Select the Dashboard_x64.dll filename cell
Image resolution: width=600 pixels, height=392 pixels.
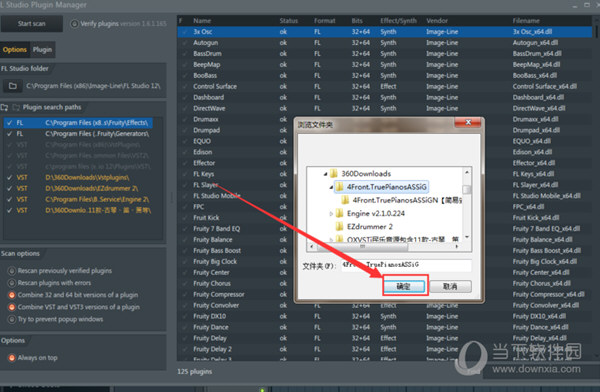pyautogui.click(x=538, y=98)
